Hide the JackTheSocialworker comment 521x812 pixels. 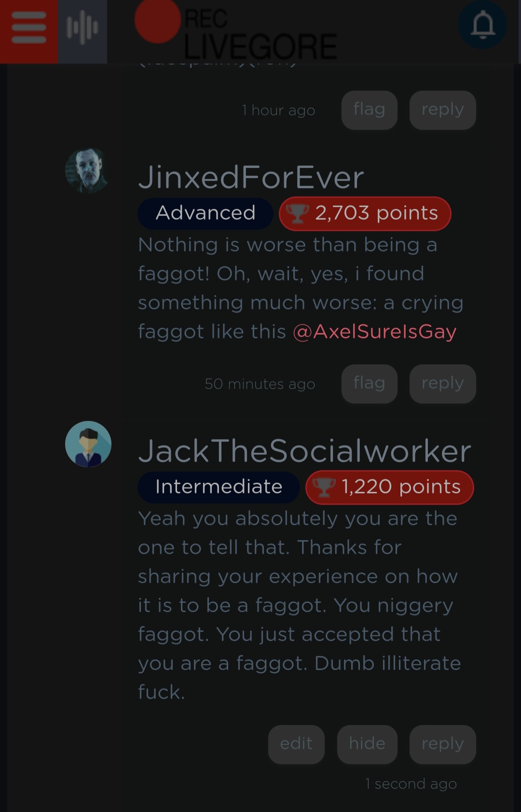[367, 744]
